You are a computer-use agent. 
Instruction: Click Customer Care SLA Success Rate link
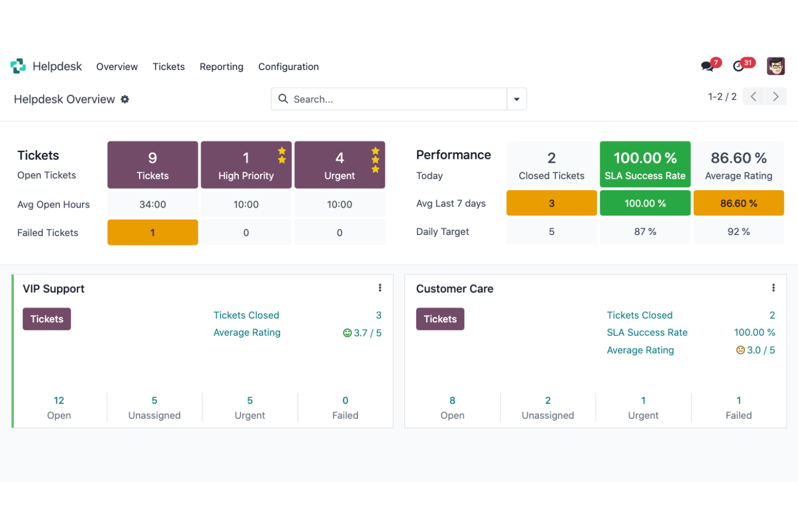(648, 333)
